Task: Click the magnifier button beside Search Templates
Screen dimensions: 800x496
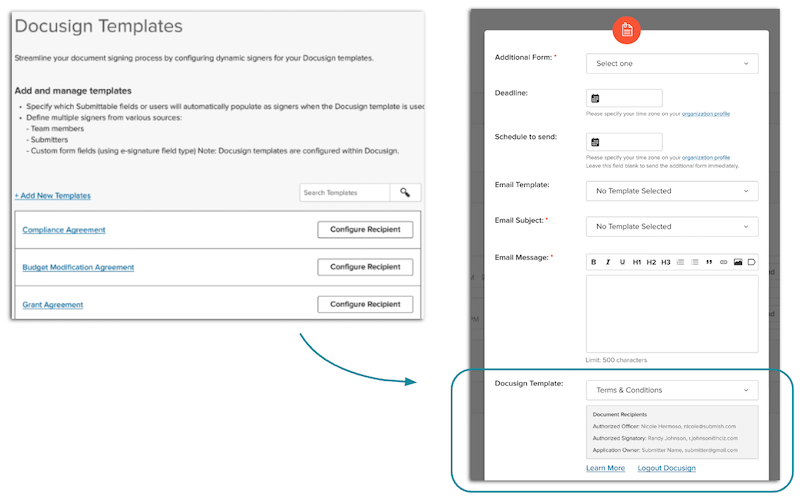Action: click(405, 192)
